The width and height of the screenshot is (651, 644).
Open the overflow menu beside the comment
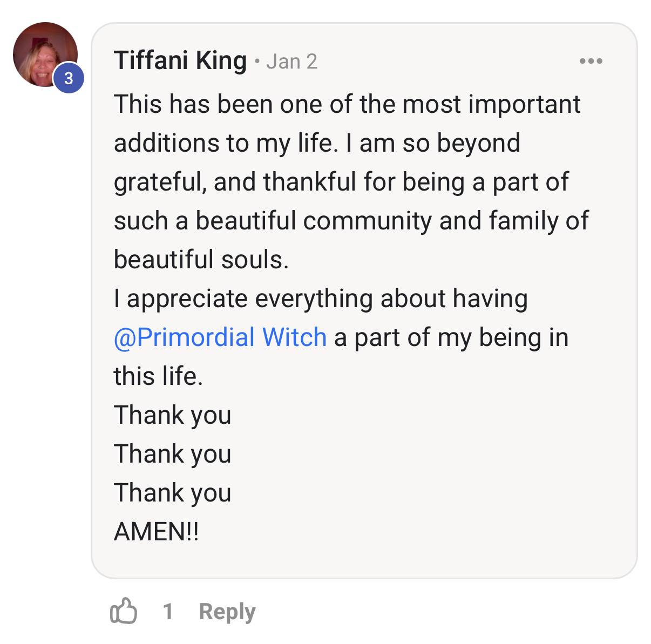592,60
